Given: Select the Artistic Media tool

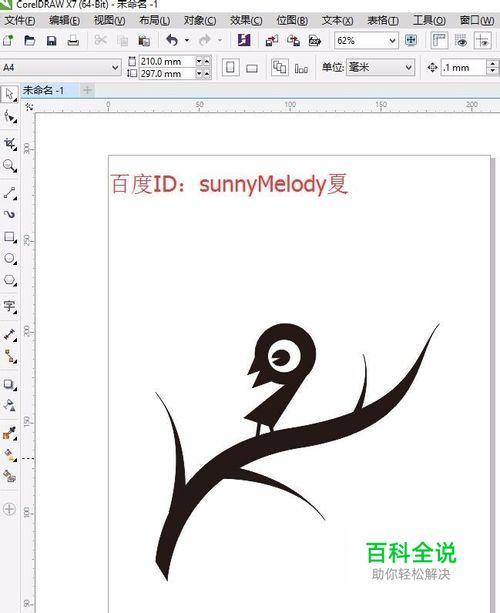Looking at the screenshot, I should coord(9,214).
